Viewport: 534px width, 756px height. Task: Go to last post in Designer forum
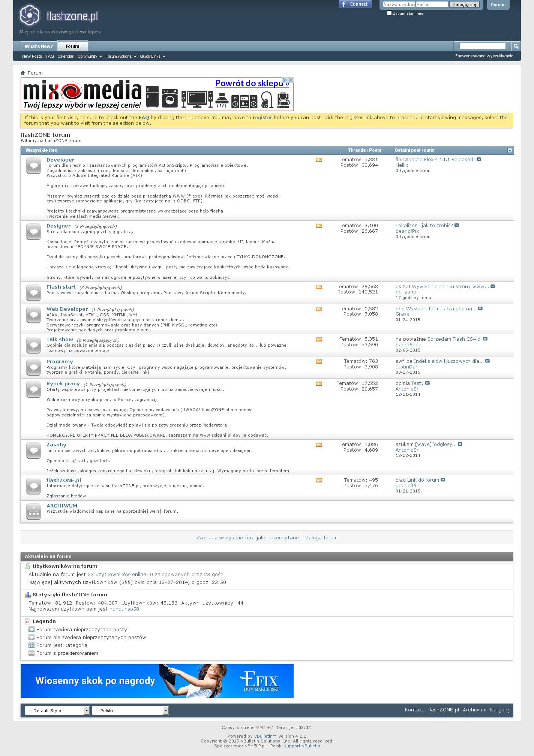click(456, 226)
